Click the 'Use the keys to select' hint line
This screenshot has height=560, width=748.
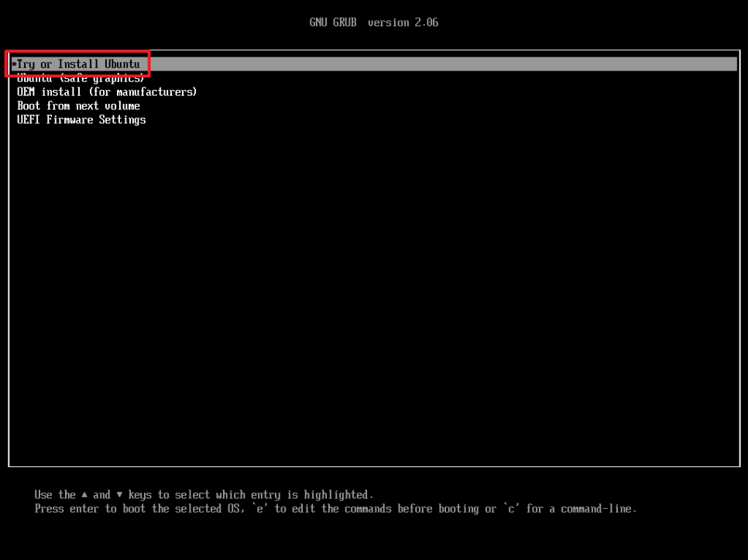204,495
